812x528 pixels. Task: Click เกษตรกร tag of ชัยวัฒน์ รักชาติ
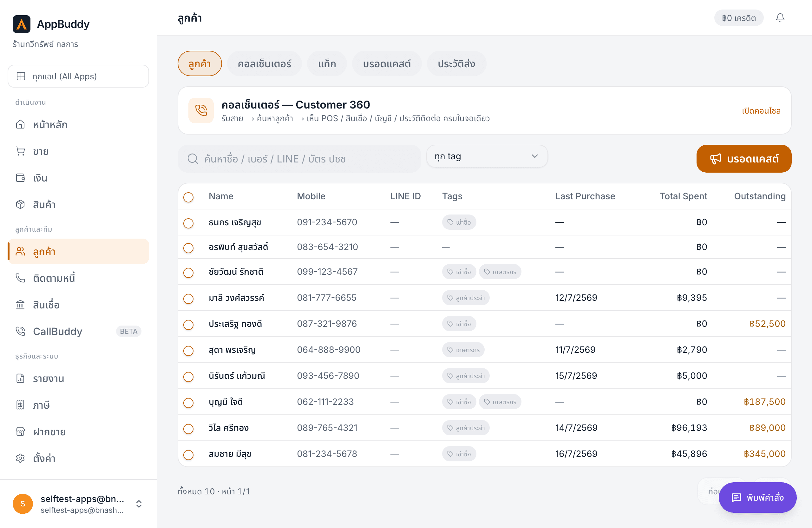click(500, 272)
